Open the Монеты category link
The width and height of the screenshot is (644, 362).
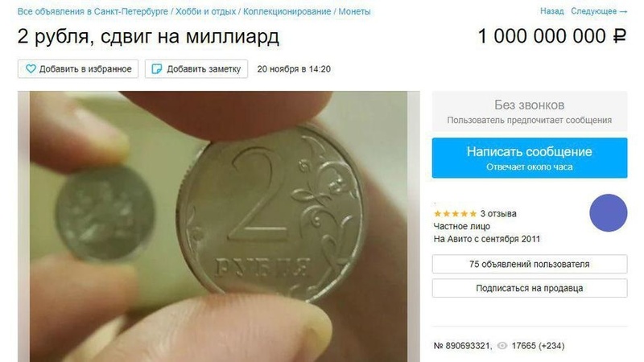(354, 11)
